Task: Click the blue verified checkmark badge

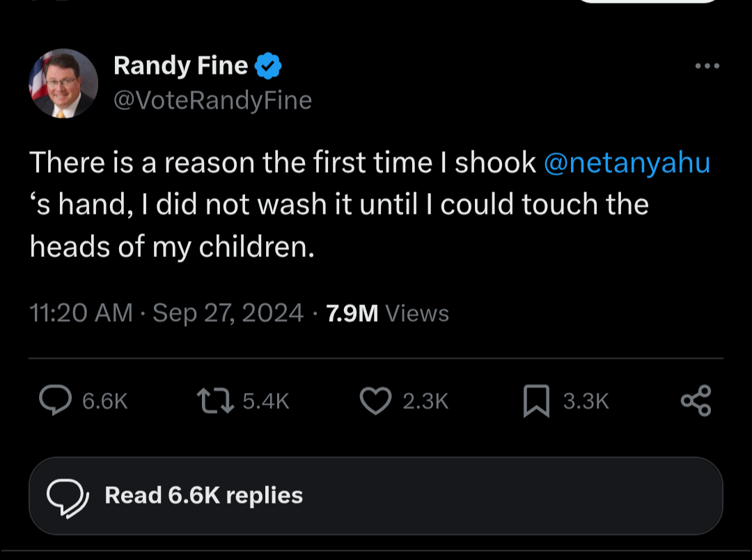Action: pyautogui.click(x=268, y=66)
